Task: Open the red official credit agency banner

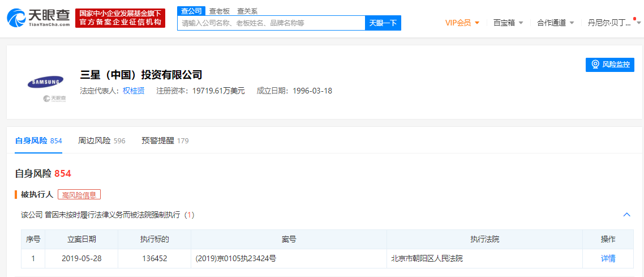Action: tap(121, 18)
